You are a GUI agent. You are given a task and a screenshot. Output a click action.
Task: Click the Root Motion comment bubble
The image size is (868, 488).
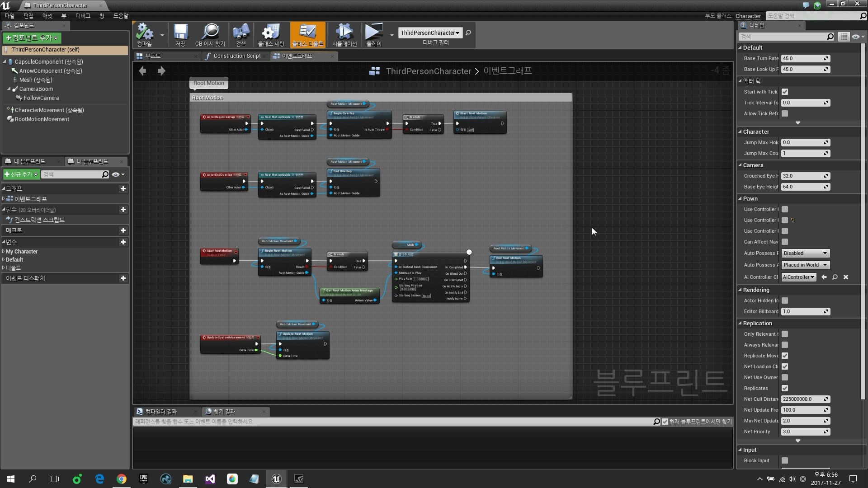click(209, 83)
